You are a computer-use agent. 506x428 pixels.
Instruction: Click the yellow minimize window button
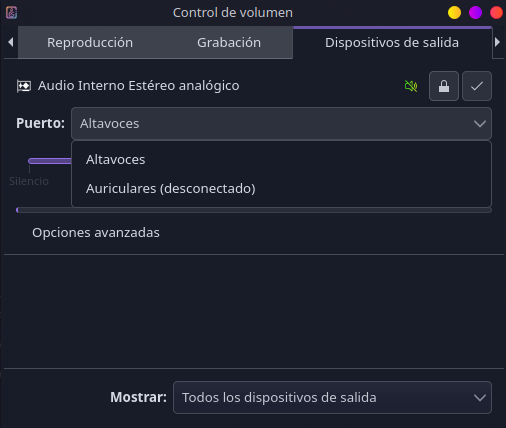pyautogui.click(x=454, y=13)
